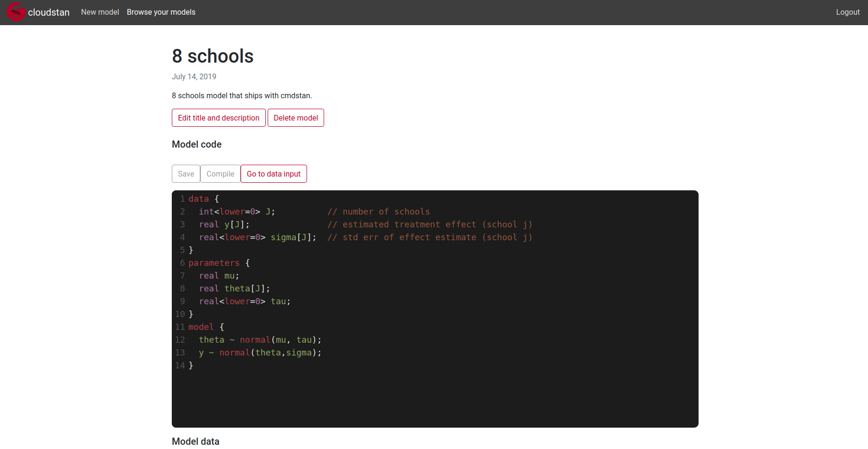Viewport: 868px width, 449px height.
Task: Click the Compile button
Action: (220, 174)
